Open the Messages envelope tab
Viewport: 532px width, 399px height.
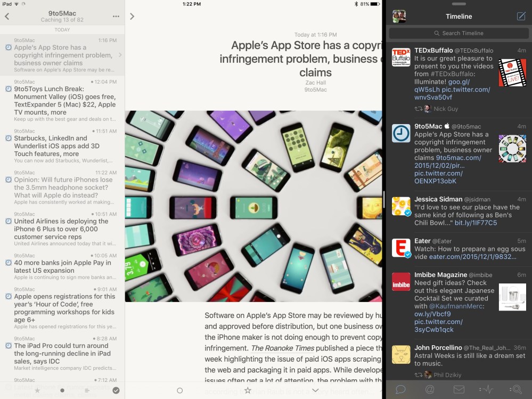459,389
